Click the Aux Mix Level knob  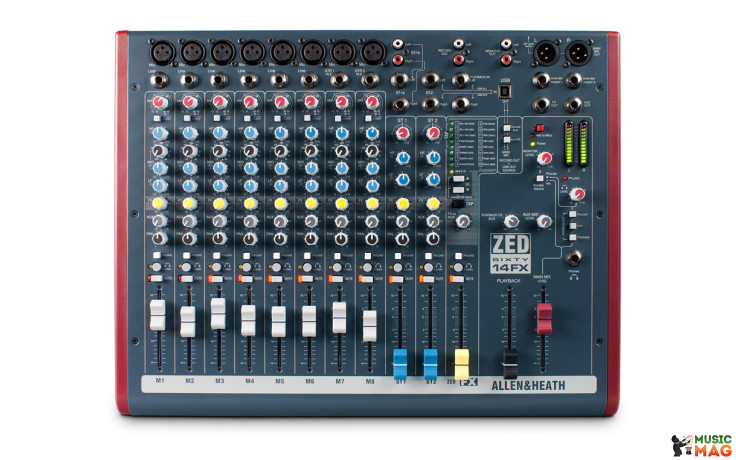point(544,221)
